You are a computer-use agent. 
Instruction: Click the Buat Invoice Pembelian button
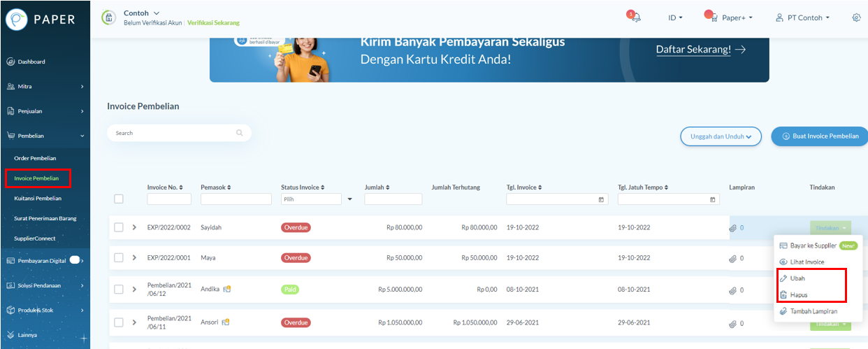(820, 136)
